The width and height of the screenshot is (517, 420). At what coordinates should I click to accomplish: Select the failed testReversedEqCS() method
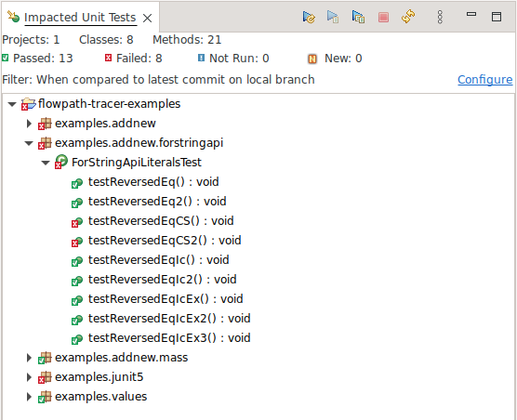pos(161,221)
